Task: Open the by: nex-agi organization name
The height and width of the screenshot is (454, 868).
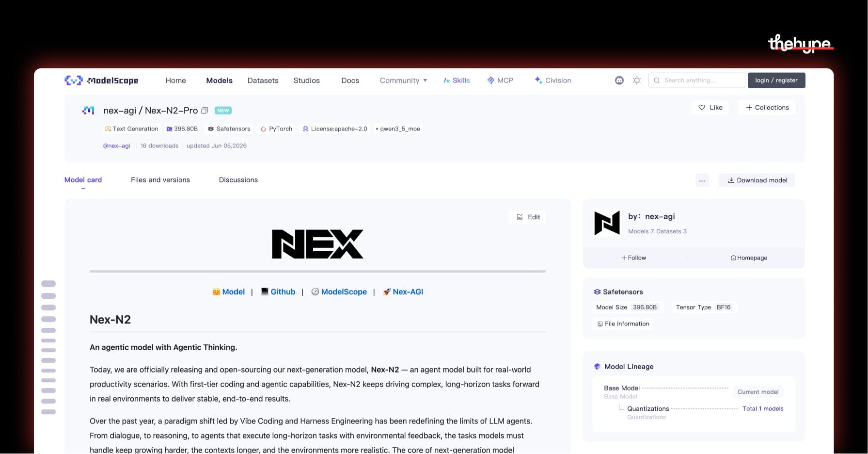Action: coord(651,216)
